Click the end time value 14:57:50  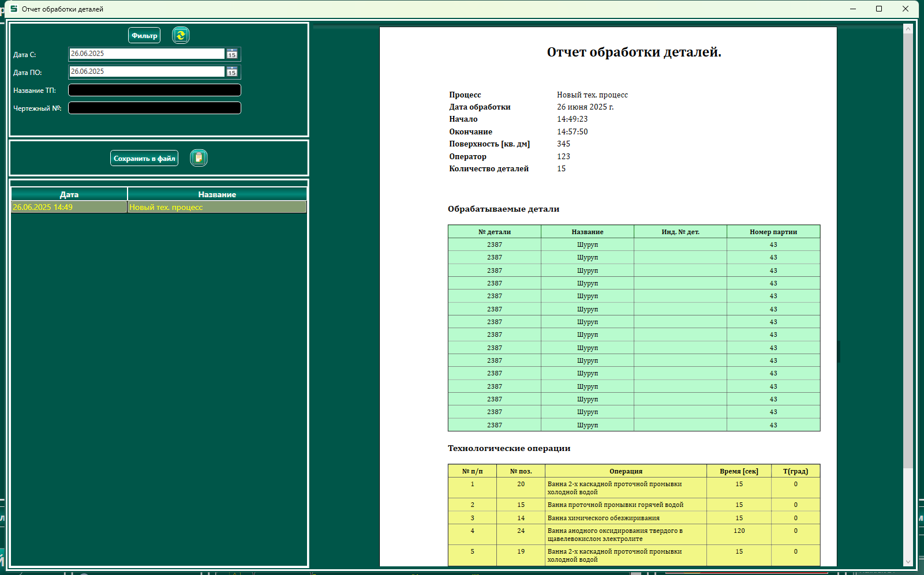click(572, 131)
